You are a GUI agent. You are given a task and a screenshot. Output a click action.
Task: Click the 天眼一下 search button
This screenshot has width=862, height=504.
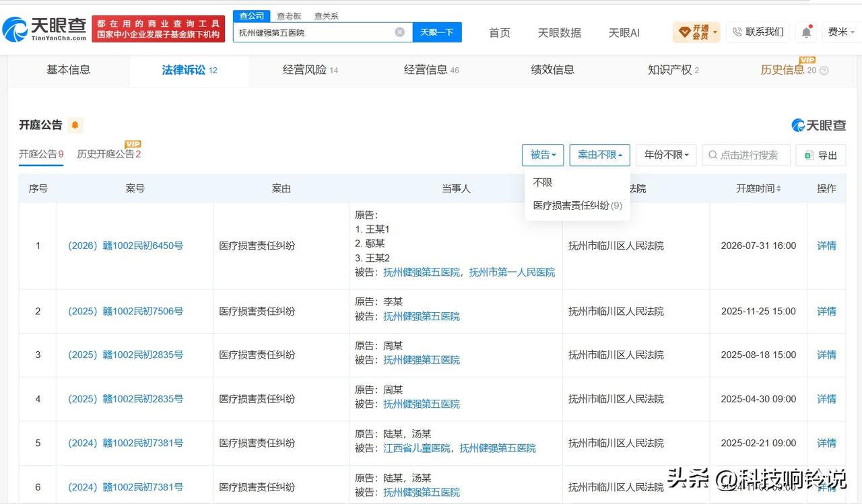(x=437, y=32)
